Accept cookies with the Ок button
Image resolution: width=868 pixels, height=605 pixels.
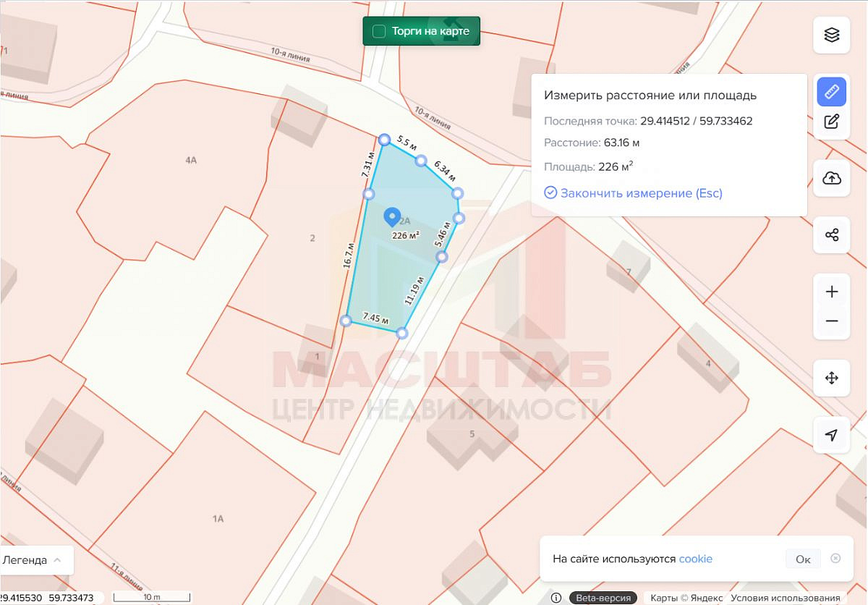(x=803, y=559)
